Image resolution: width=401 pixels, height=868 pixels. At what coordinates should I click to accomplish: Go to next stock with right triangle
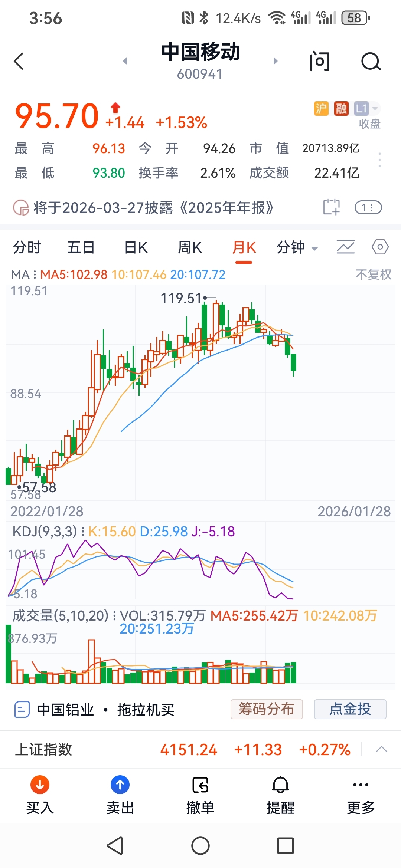tap(275, 61)
